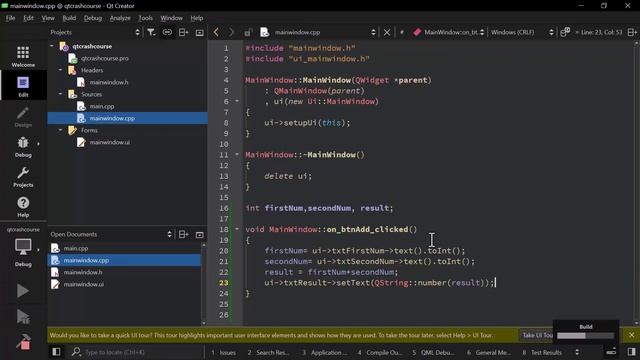Collapse the Forms folder
Screen dimensions: 640x360
coord(60,130)
